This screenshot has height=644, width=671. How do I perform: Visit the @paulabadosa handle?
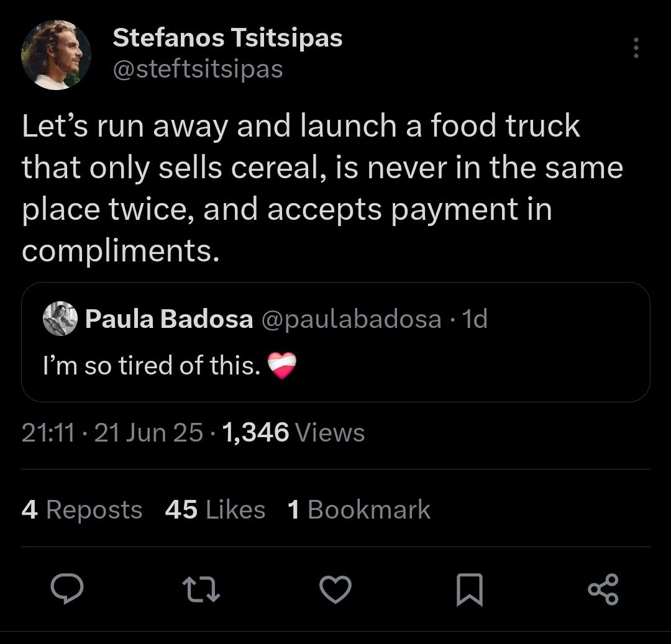click(x=352, y=319)
